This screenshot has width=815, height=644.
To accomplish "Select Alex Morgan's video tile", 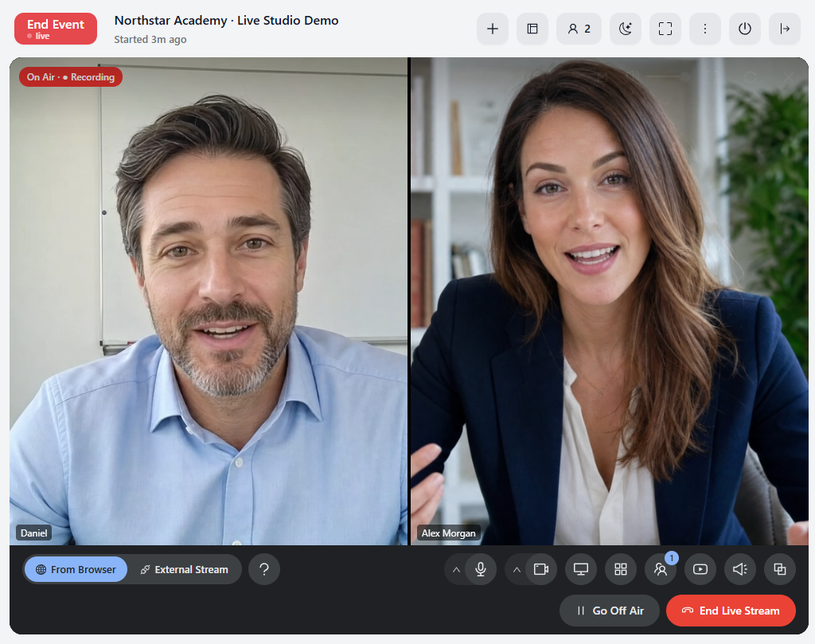I will point(610,302).
